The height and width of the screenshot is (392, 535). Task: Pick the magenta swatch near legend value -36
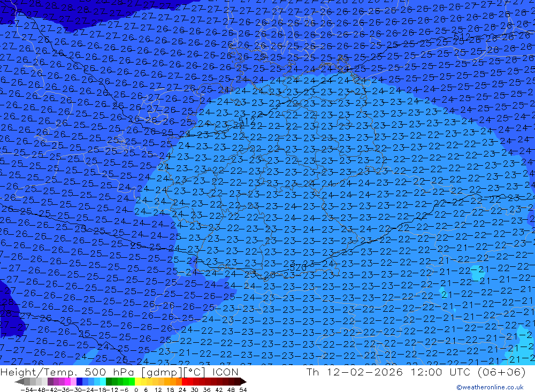tap(67, 382)
